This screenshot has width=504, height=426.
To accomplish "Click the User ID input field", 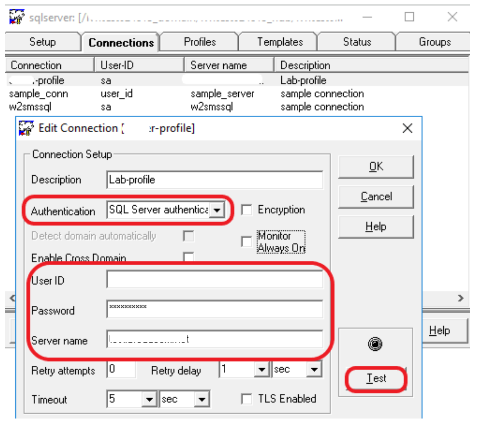I will pyautogui.click(x=214, y=280).
